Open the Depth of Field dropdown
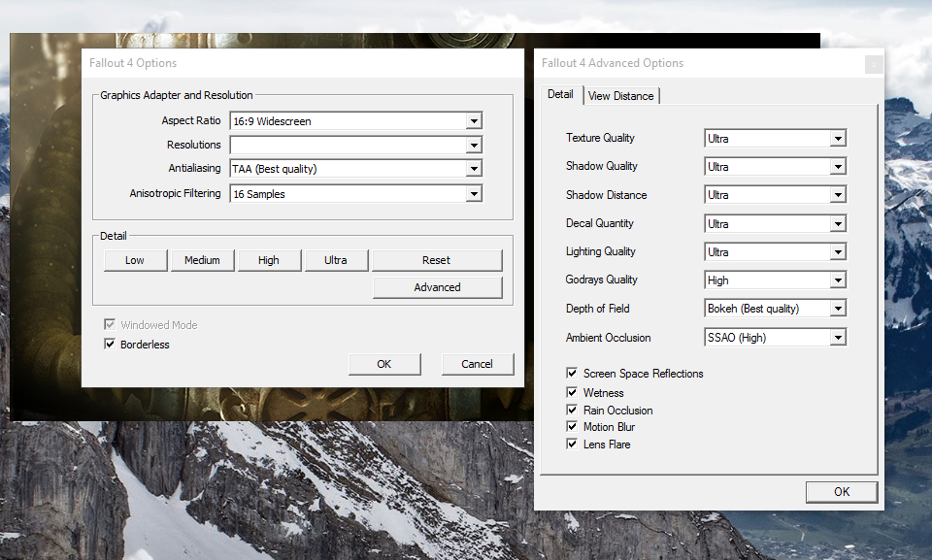The height and width of the screenshot is (560, 932). coord(775,309)
